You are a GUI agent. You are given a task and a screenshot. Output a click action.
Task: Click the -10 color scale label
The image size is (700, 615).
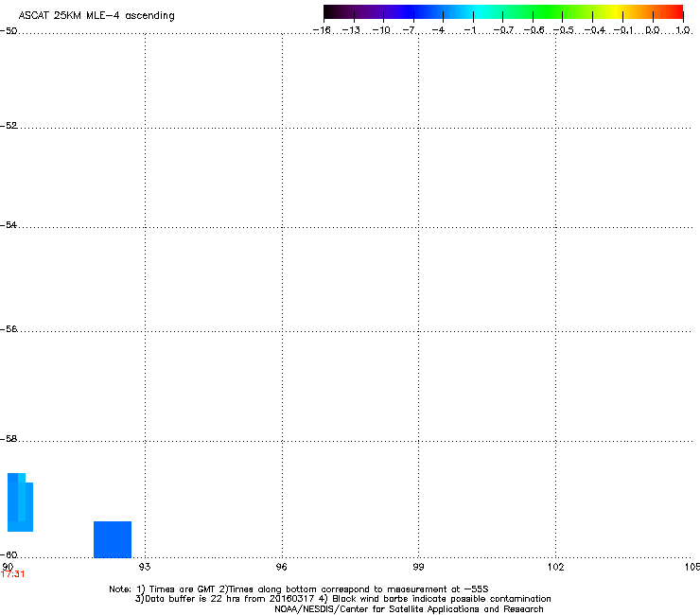tap(381, 30)
